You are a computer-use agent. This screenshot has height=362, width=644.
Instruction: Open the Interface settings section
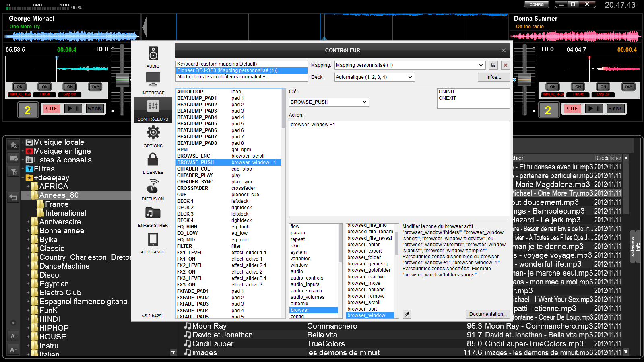tap(153, 83)
